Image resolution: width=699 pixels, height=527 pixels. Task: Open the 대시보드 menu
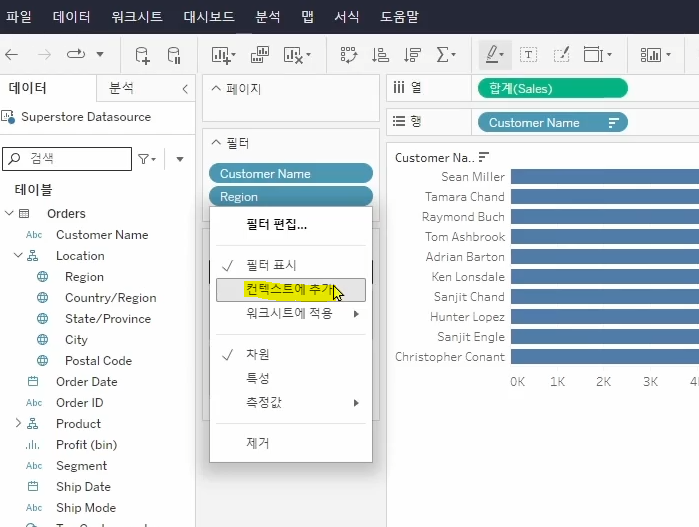[x=209, y=17]
